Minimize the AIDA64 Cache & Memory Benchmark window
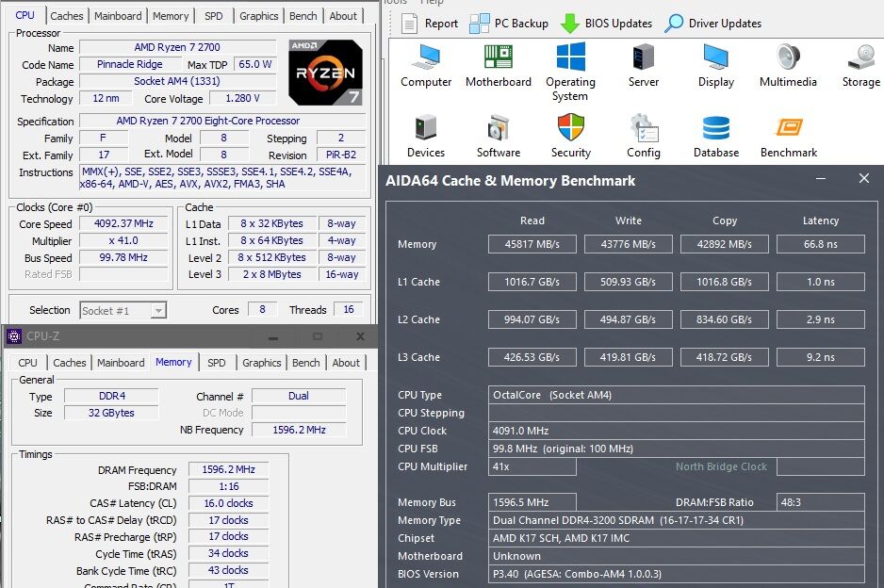The width and height of the screenshot is (884, 588). [821, 179]
